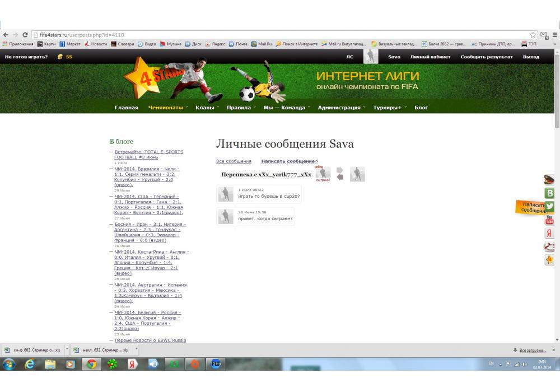560x392 pixels.
Task: Click the gold star favorites side icon
Action: click(x=549, y=260)
